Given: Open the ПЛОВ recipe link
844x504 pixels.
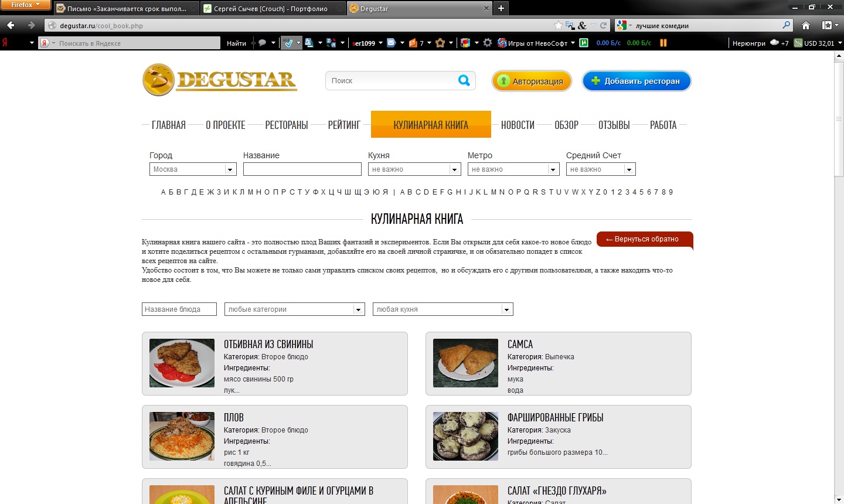Looking at the screenshot, I should click(x=233, y=418).
